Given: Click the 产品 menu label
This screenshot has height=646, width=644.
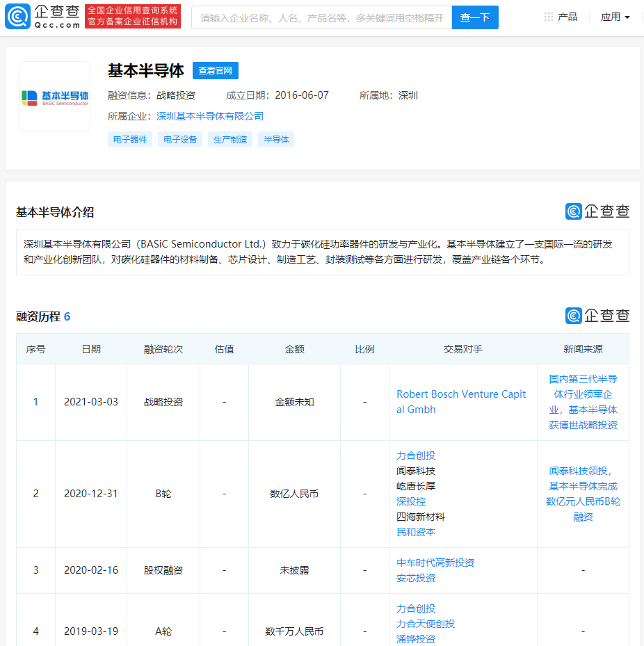Looking at the screenshot, I should pyautogui.click(x=567, y=17).
